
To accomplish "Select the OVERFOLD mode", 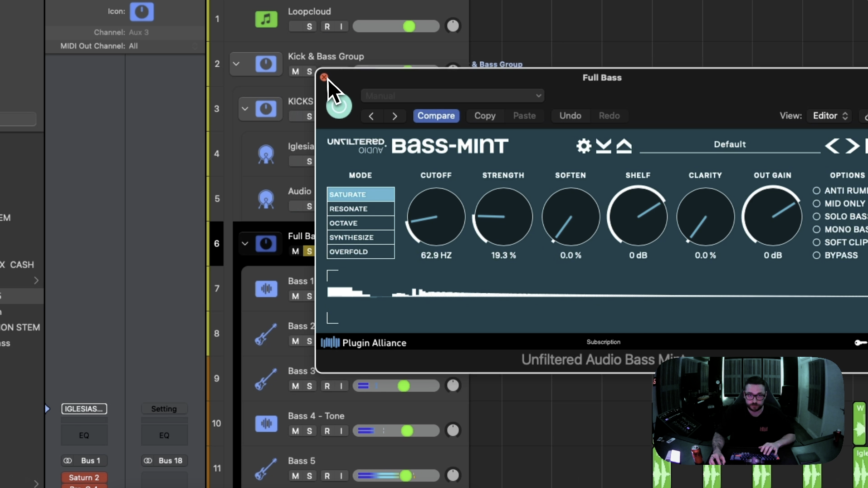I will (361, 251).
